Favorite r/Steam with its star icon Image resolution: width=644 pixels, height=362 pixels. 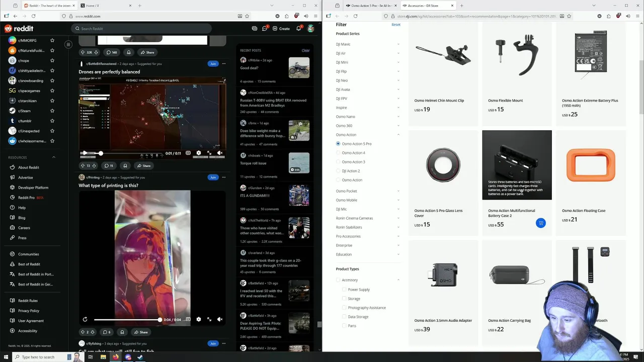(x=52, y=111)
